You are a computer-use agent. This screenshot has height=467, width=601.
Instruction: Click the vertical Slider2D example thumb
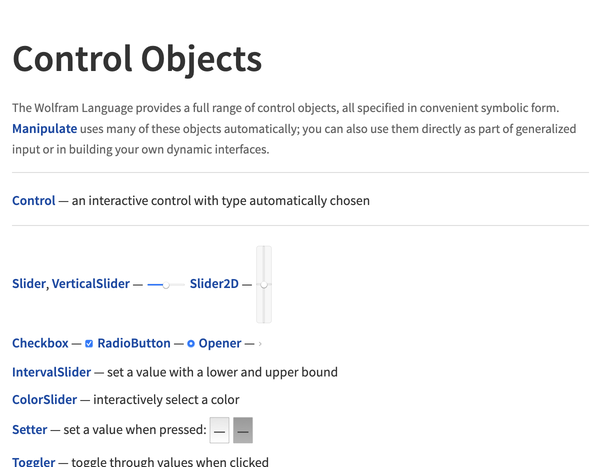(264, 285)
